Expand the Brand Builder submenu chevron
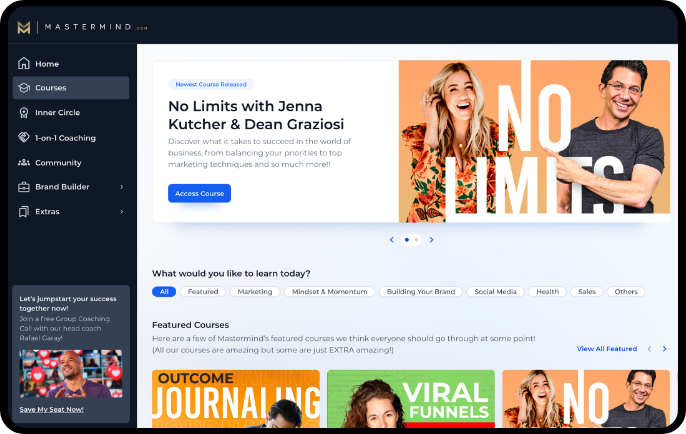The width and height of the screenshot is (686, 434). point(122,187)
